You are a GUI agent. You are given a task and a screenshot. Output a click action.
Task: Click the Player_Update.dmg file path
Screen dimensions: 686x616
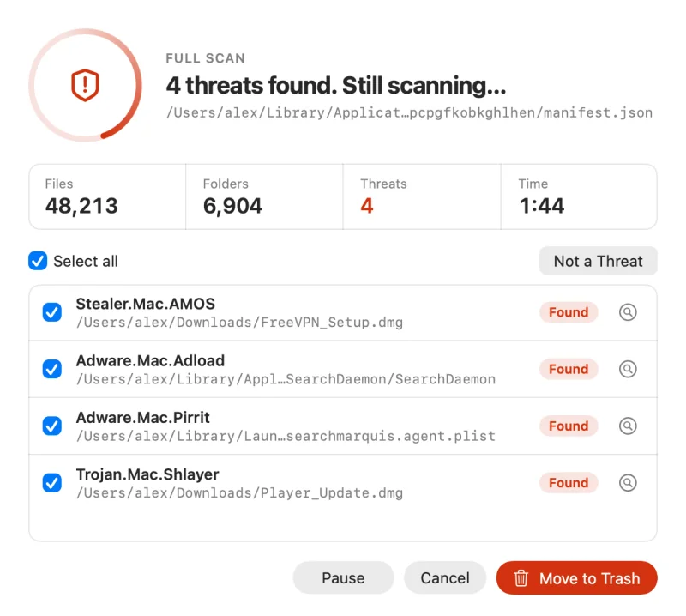coord(240,493)
